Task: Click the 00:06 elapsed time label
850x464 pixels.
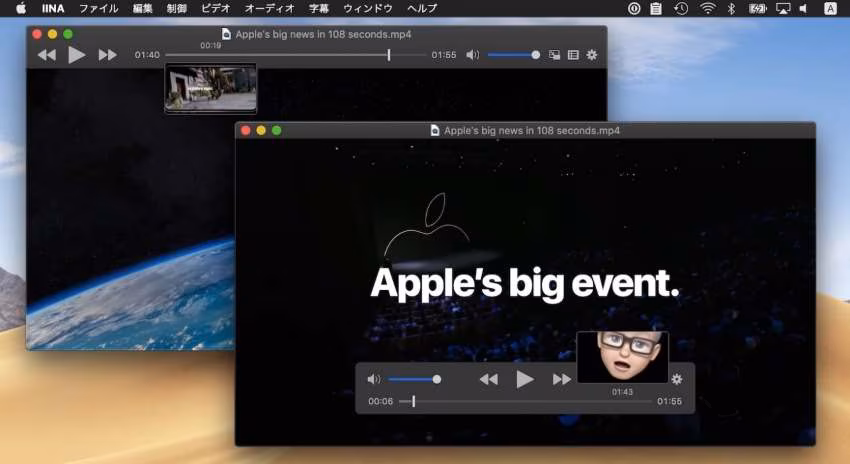Action: click(381, 402)
